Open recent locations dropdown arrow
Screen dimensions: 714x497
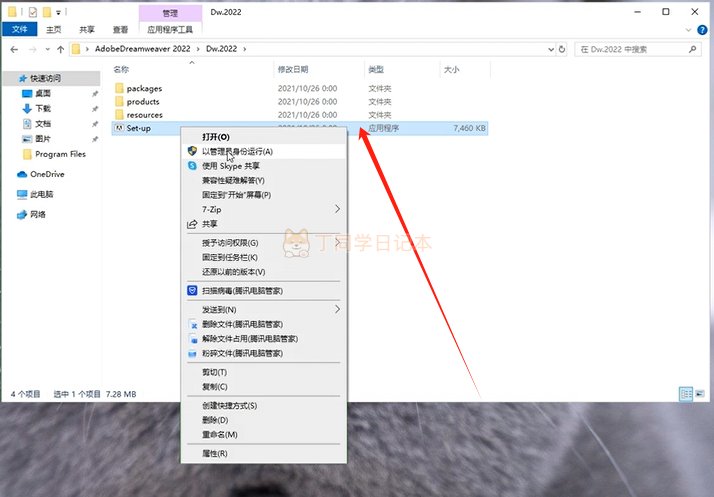point(47,49)
